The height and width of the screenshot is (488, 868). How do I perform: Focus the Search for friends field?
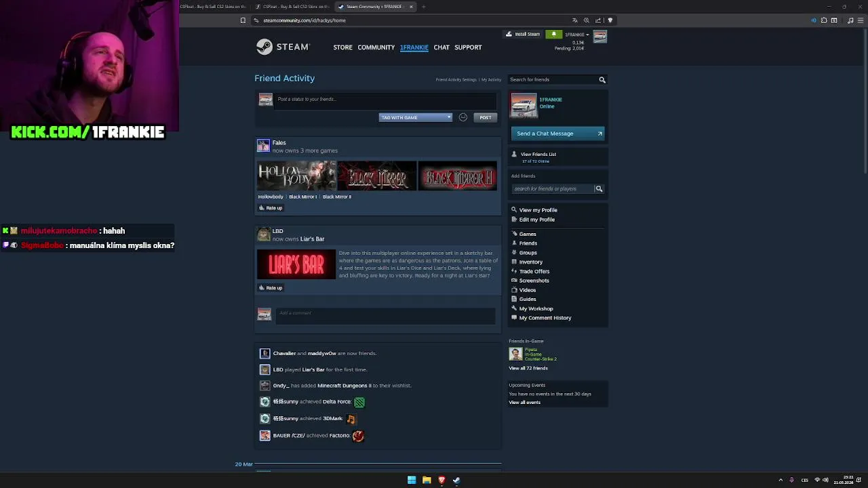click(x=552, y=80)
